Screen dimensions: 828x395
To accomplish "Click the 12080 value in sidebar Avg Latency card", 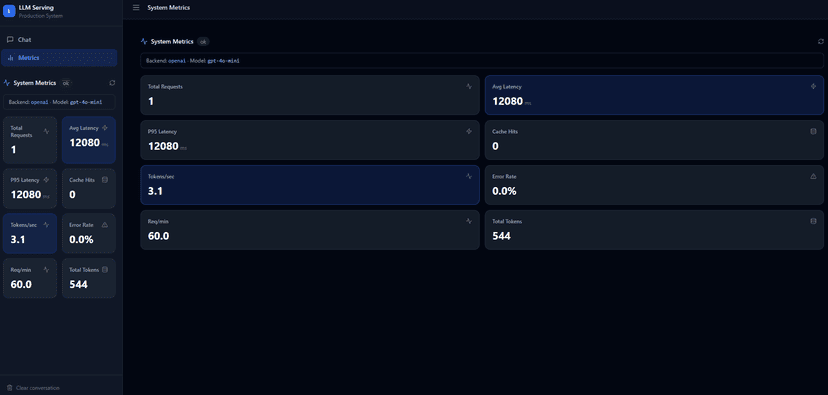I will [x=84, y=143].
